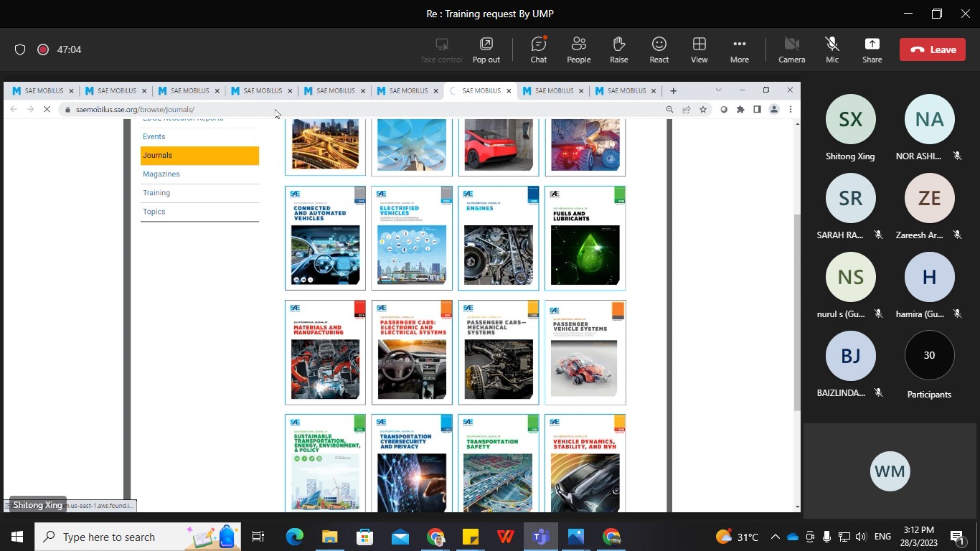Viewport: 980px width, 551px height.
Task: Click the browser address bar URL
Action: click(x=135, y=110)
